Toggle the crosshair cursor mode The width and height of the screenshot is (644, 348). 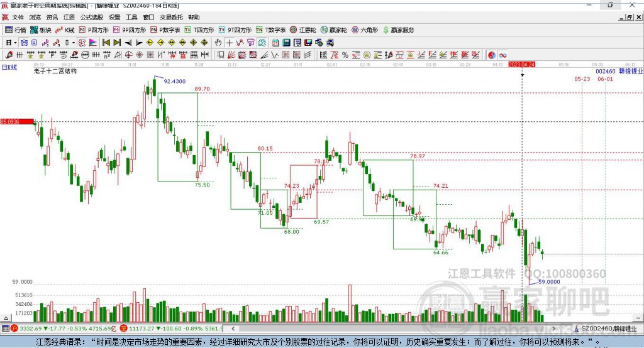pos(229,43)
